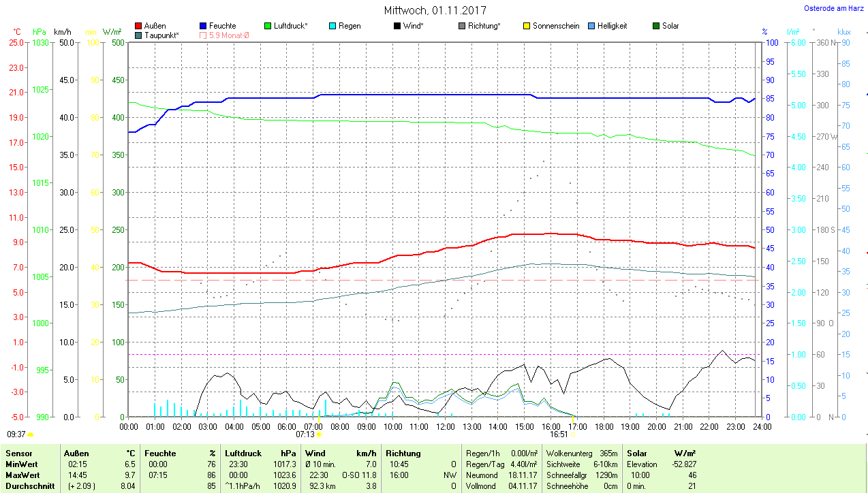Image resolution: width=868 pixels, height=493 pixels.
Task: Click the green Luftdruck legend square
Action: [268, 26]
